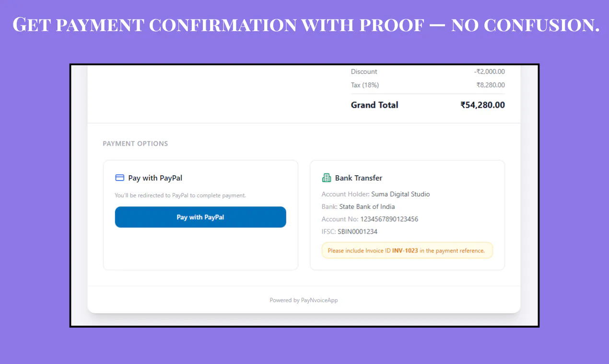609x364 pixels.
Task: Click the yellow payment reference notice
Action: click(407, 250)
